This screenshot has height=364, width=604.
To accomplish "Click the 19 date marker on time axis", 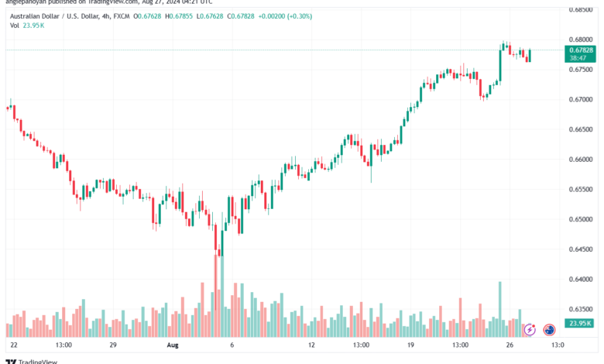I will pyautogui.click(x=410, y=345).
